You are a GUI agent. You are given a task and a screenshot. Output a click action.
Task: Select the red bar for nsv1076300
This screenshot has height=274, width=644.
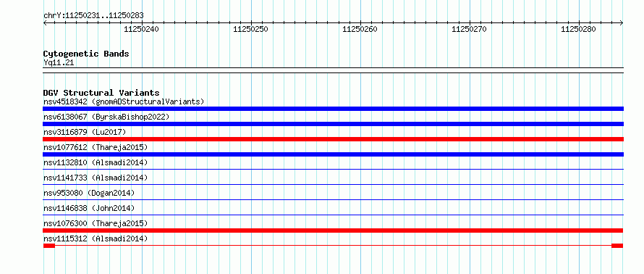point(333,231)
